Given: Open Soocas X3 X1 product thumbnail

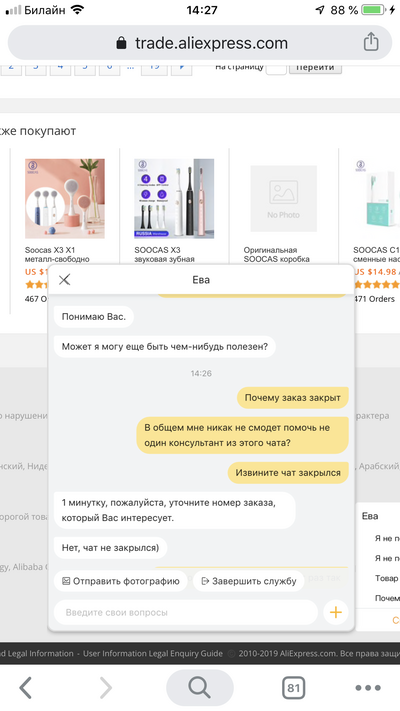Looking at the screenshot, I should click(x=65, y=199).
